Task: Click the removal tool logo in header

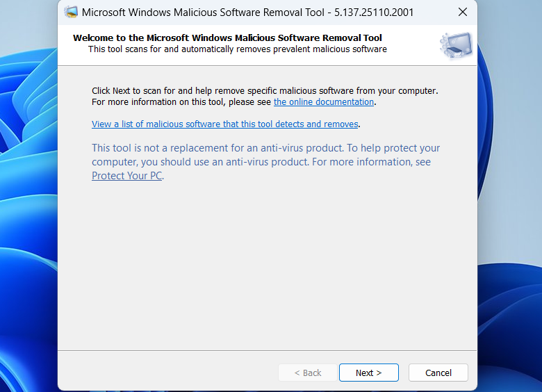Action: pyautogui.click(x=457, y=45)
